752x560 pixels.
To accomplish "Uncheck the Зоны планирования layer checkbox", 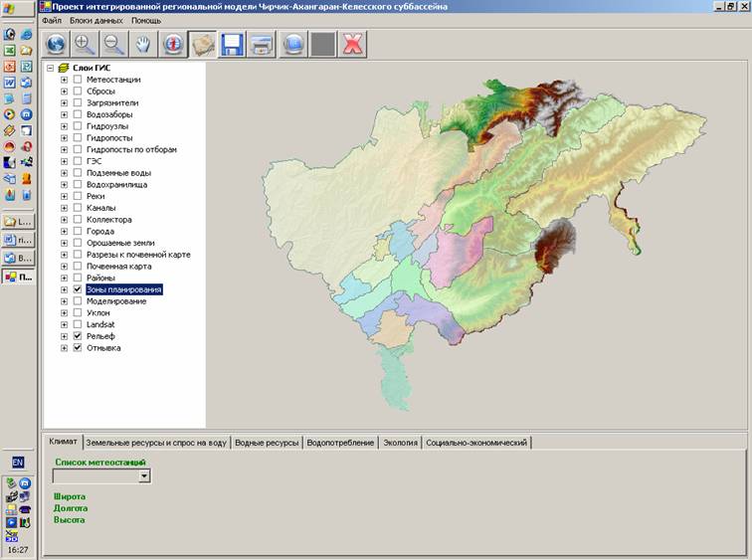I will [78, 289].
